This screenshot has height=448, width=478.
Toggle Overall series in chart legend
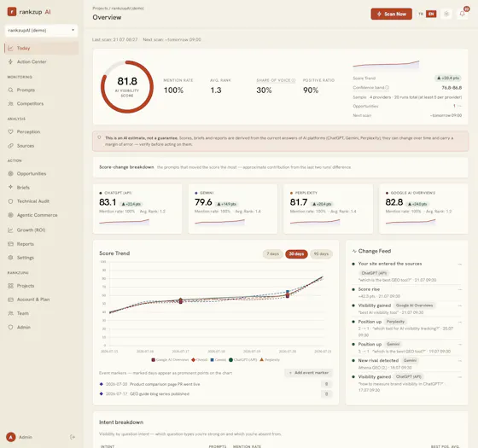click(200, 359)
